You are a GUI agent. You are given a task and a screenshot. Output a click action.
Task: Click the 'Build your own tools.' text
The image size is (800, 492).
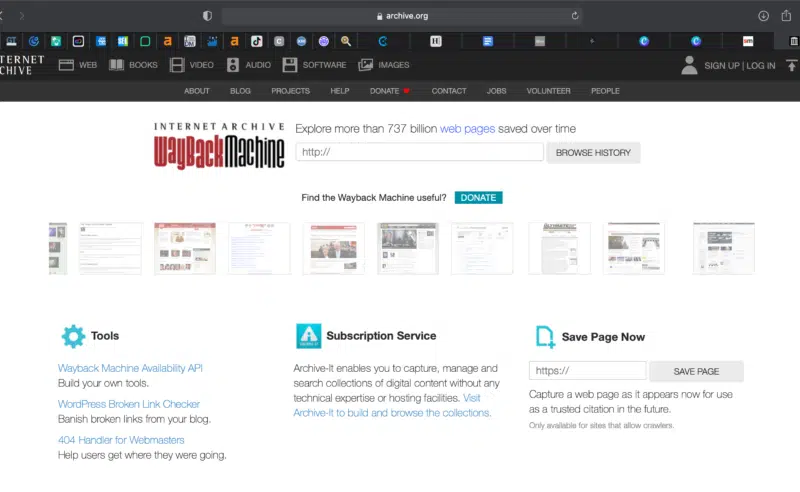[103, 383]
